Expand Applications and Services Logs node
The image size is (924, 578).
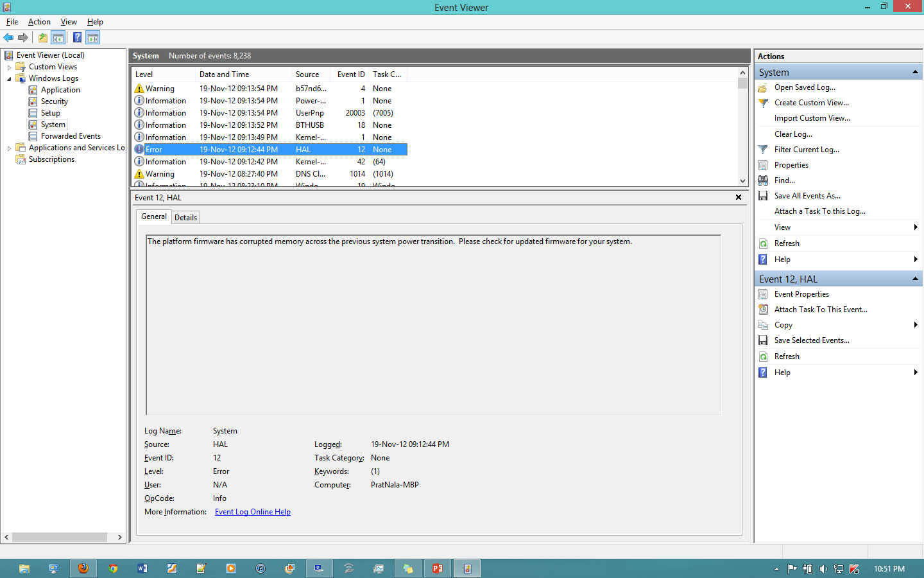(9, 148)
